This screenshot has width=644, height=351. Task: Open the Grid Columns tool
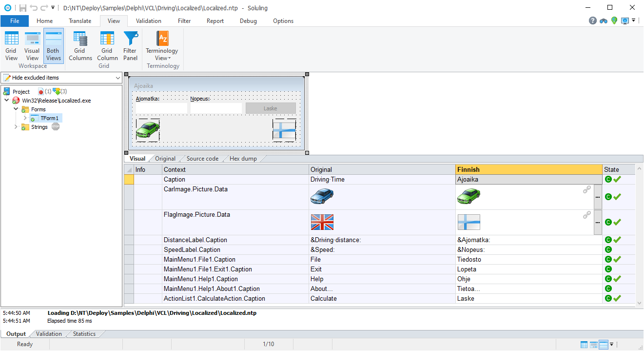pos(80,46)
